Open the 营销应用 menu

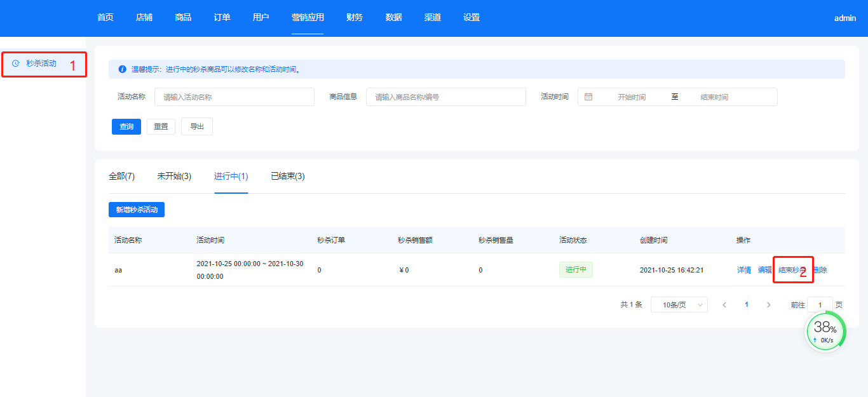[308, 18]
